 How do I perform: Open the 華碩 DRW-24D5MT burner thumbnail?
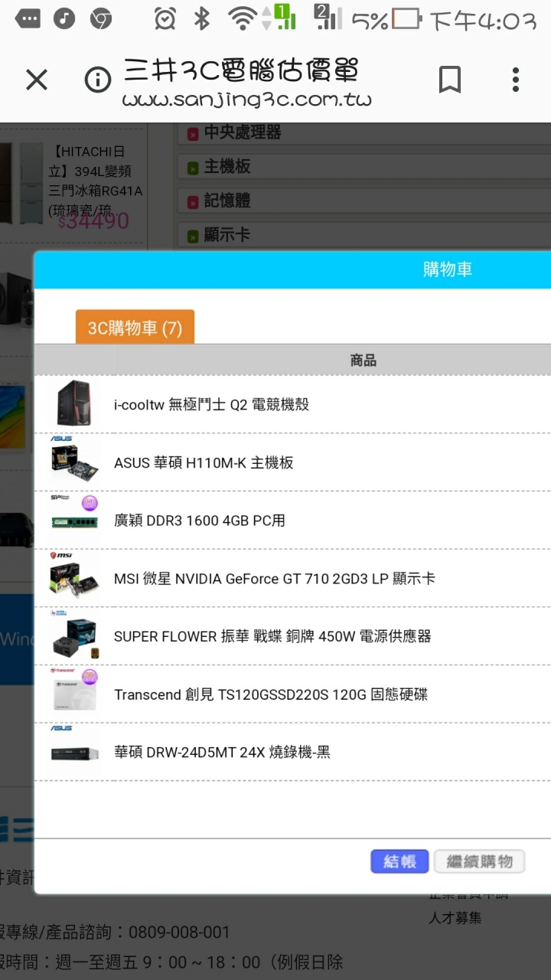[x=74, y=752]
